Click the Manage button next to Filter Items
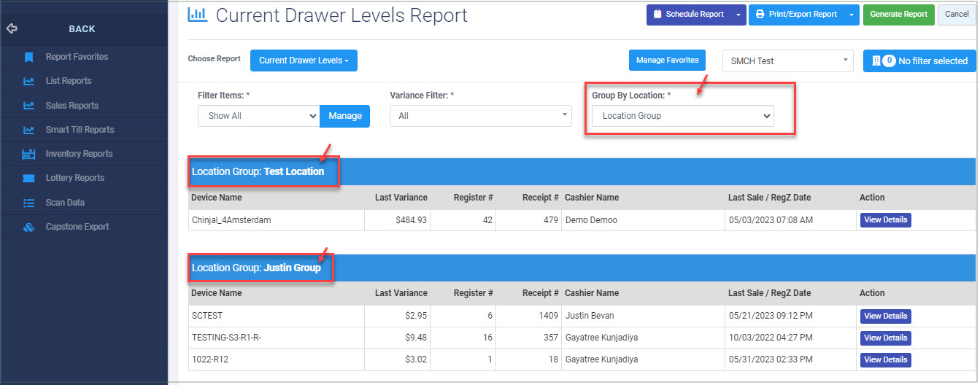Screen dimensions: 980x385 (345, 116)
